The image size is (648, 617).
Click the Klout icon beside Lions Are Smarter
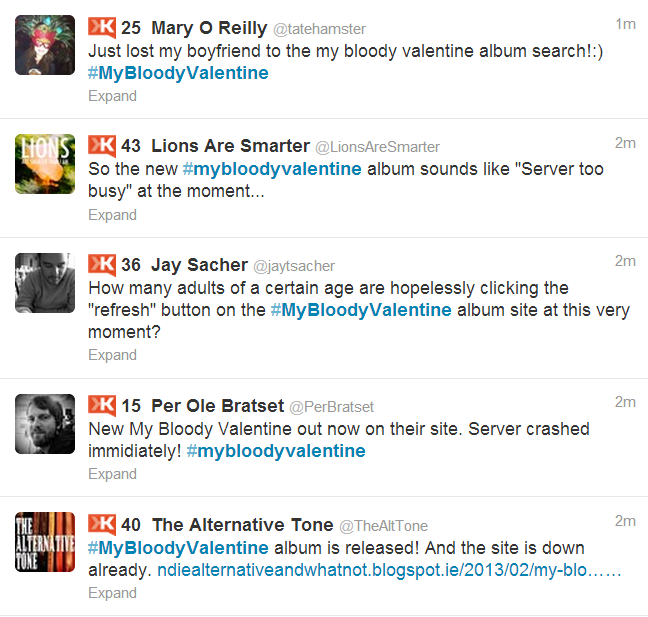pos(102,146)
